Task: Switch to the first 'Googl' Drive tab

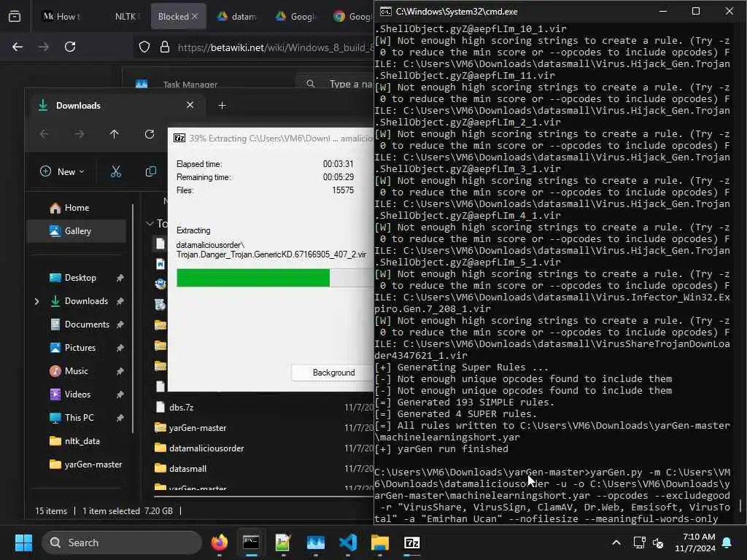Action: (x=295, y=16)
